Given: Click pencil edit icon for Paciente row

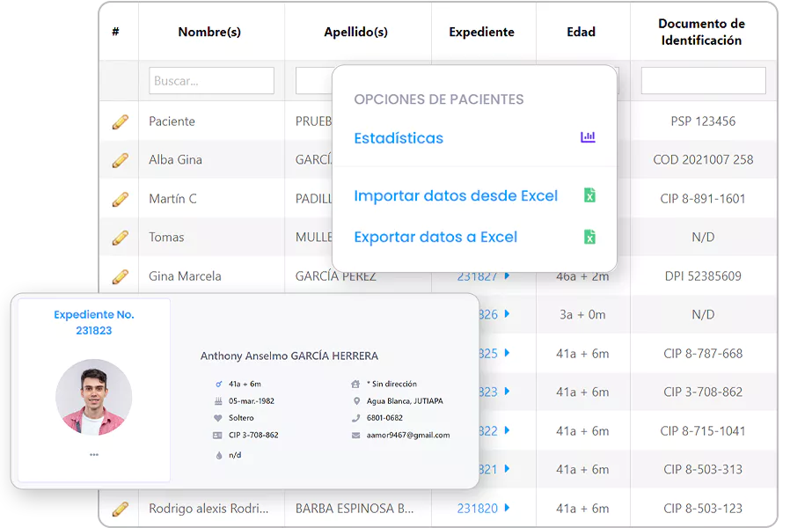Looking at the screenshot, I should pyautogui.click(x=120, y=121).
